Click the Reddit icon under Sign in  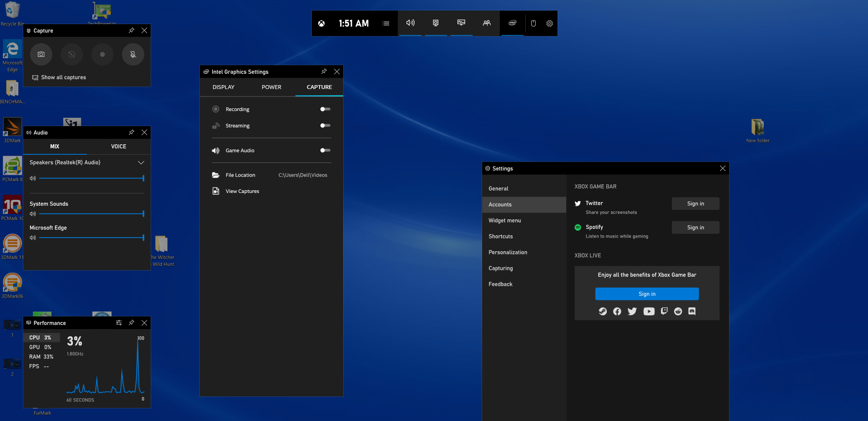click(678, 311)
